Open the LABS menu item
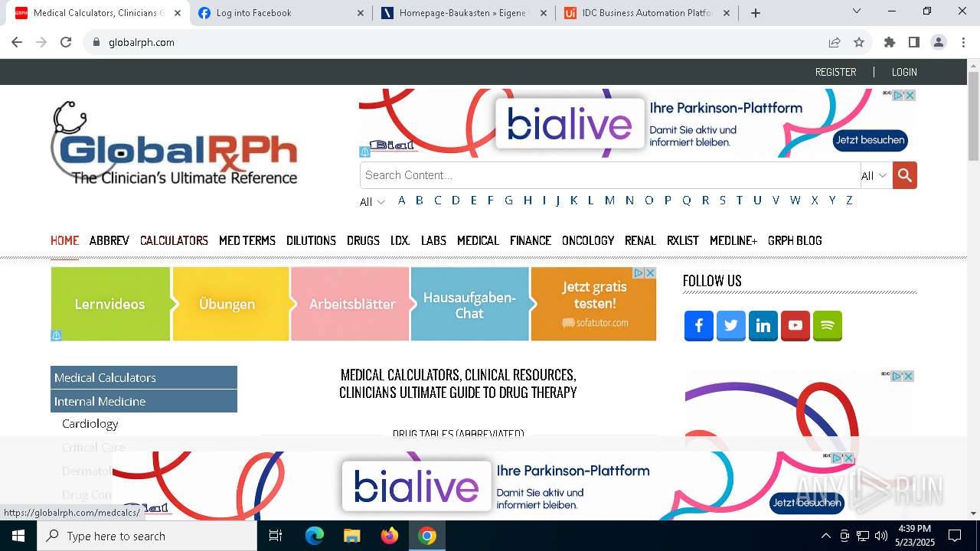 [433, 240]
